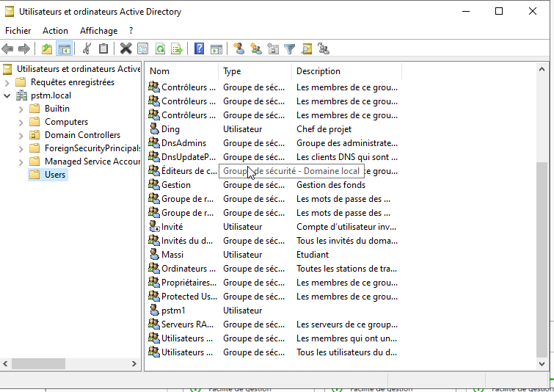This screenshot has width=554, height=392.
Task: Click the Refresh toolbar icon
Action: point(160,49)
